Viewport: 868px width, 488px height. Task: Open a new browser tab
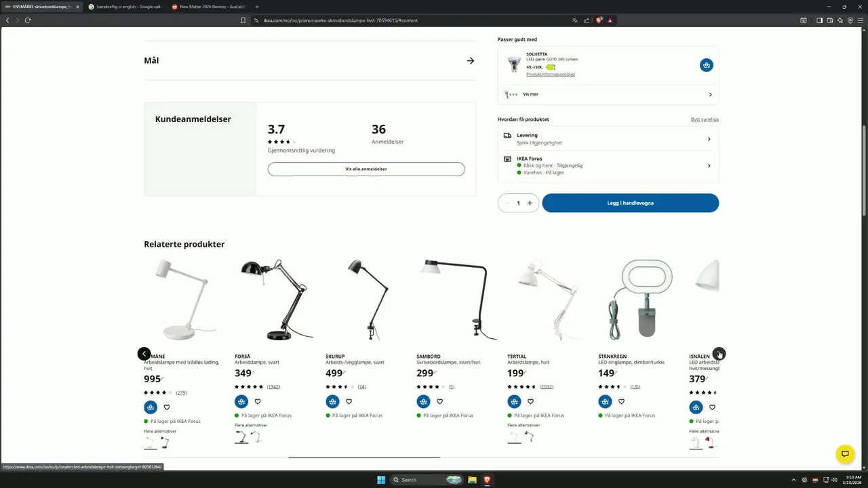[257, 6]
